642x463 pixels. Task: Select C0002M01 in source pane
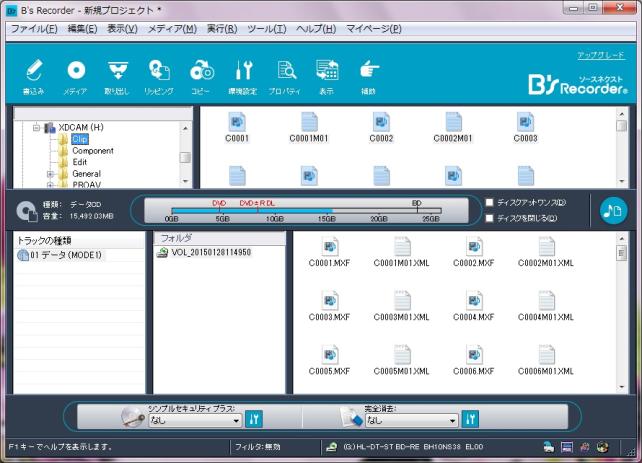pos(453,127)
